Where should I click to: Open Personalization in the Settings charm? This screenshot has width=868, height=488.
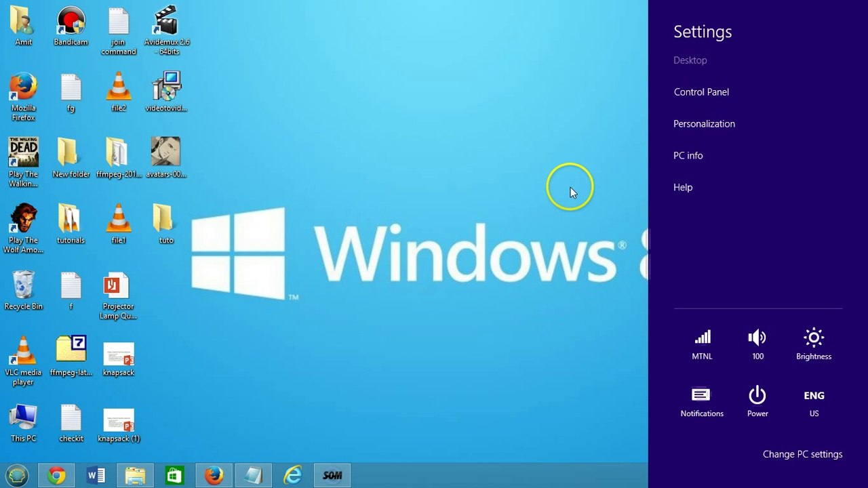point(704,124)
